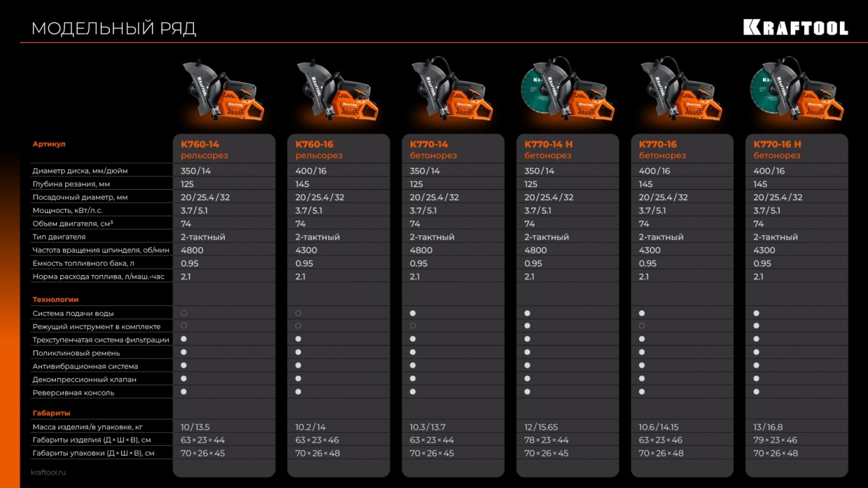This screenshot has width=868, height=488.
Task: Click the 13/16.8 mass value for K770-16 H
Action: [x=768, y=427]
